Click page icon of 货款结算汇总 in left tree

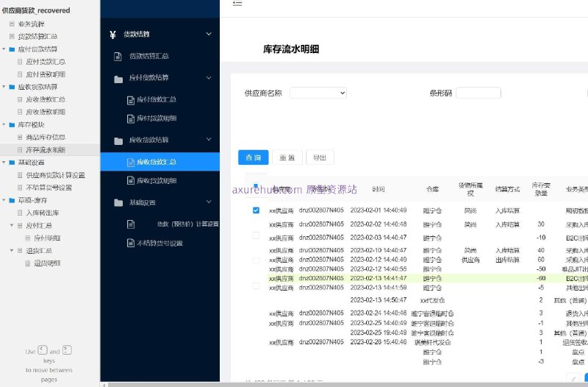coord(12,36)
